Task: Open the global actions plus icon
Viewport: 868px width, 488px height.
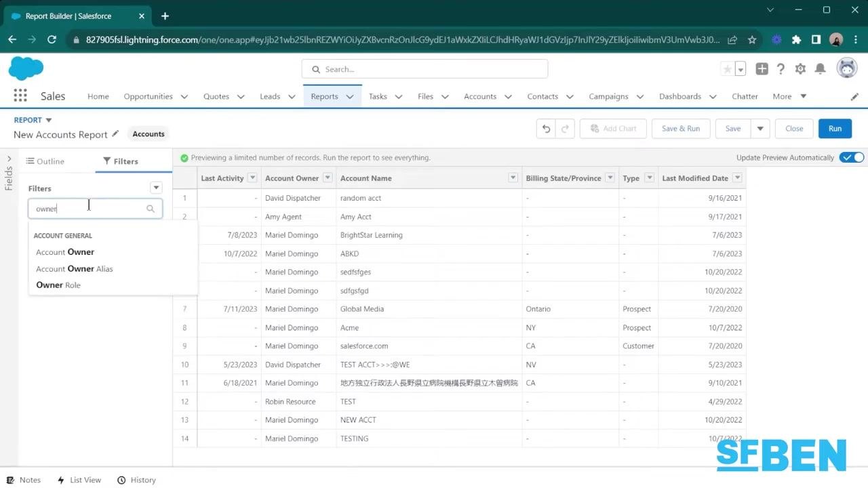Action: click(x=762, y=69)
